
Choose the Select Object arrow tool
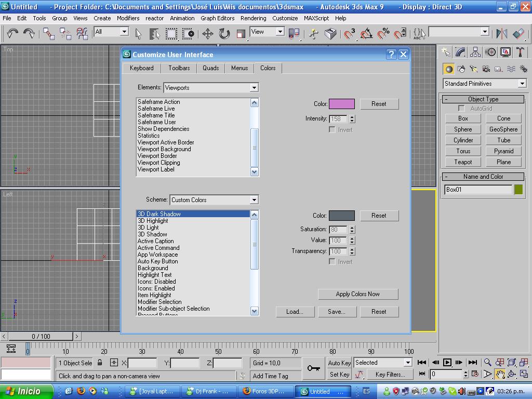pos(138,34)
